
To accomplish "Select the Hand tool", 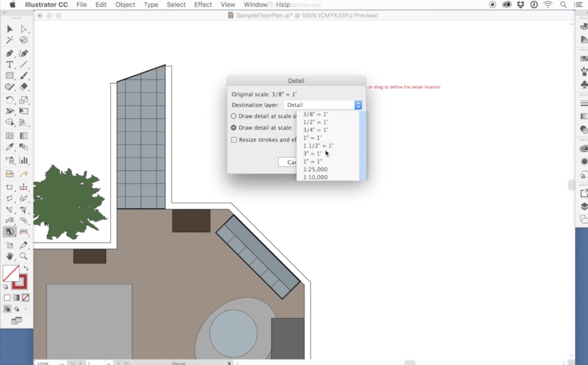I will click(x=10, y=256).
